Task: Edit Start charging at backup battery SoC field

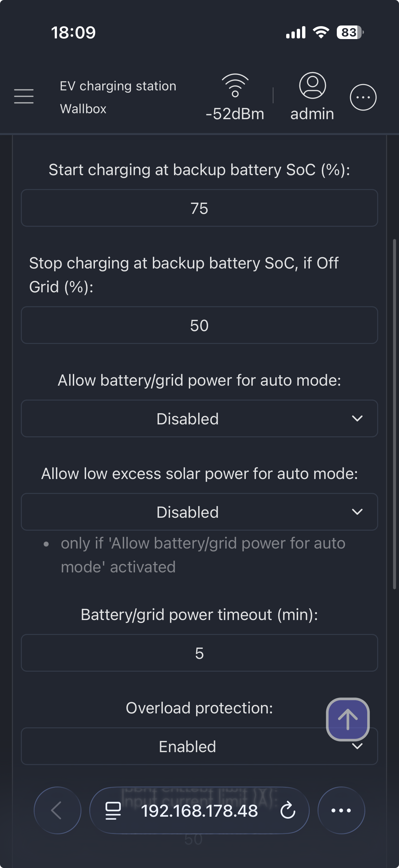Action: pos(199,208)
